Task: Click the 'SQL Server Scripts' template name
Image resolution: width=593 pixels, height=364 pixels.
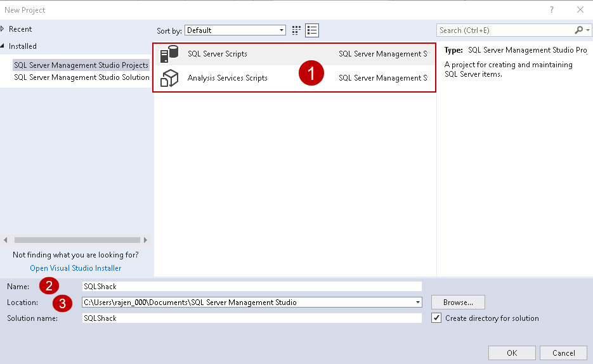Action: (x=218, y=54)
